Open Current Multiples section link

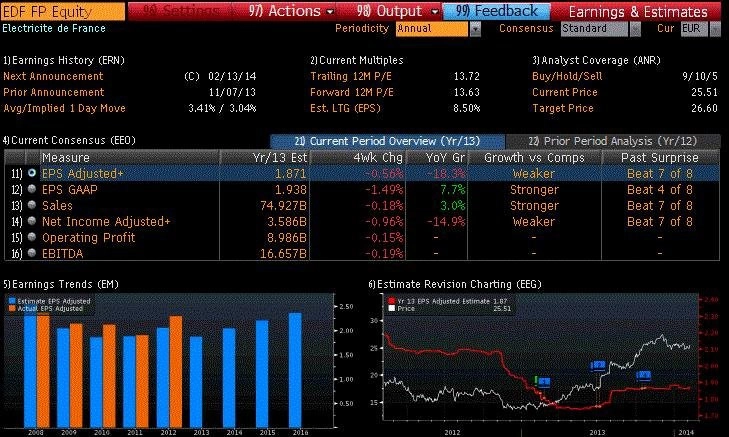[357, 60]
